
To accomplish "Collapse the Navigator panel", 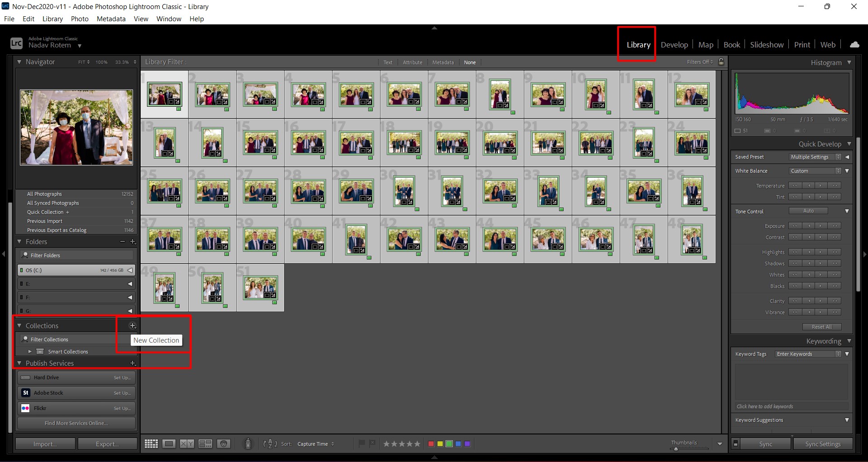I will pyautogui.click(x=19, y=62).
